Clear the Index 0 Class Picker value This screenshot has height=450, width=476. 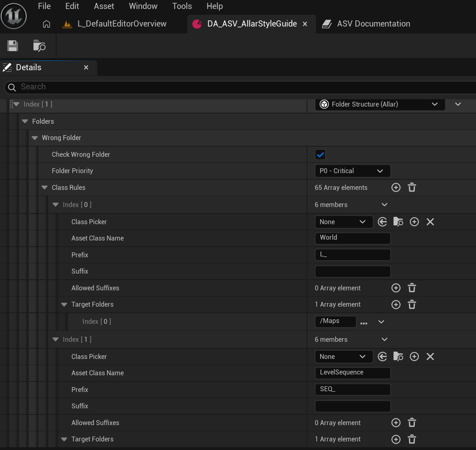pyautogui.click(x=430, y=222)
